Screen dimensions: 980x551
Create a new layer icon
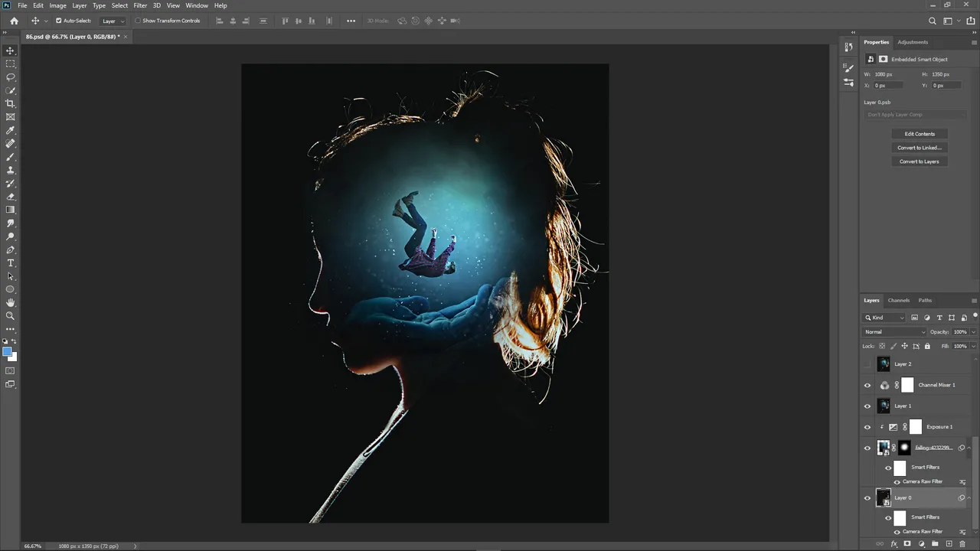pos(949,544)
